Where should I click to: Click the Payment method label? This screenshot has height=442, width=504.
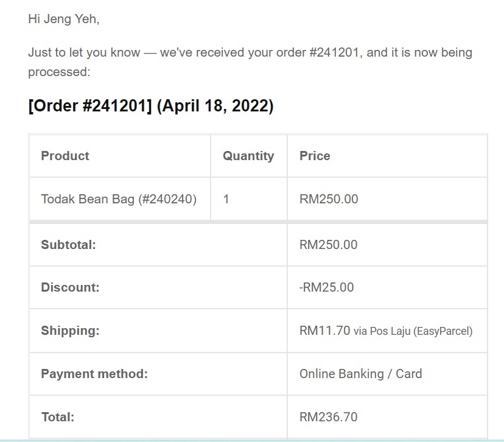pyautogui.click(x=94, y=374)
